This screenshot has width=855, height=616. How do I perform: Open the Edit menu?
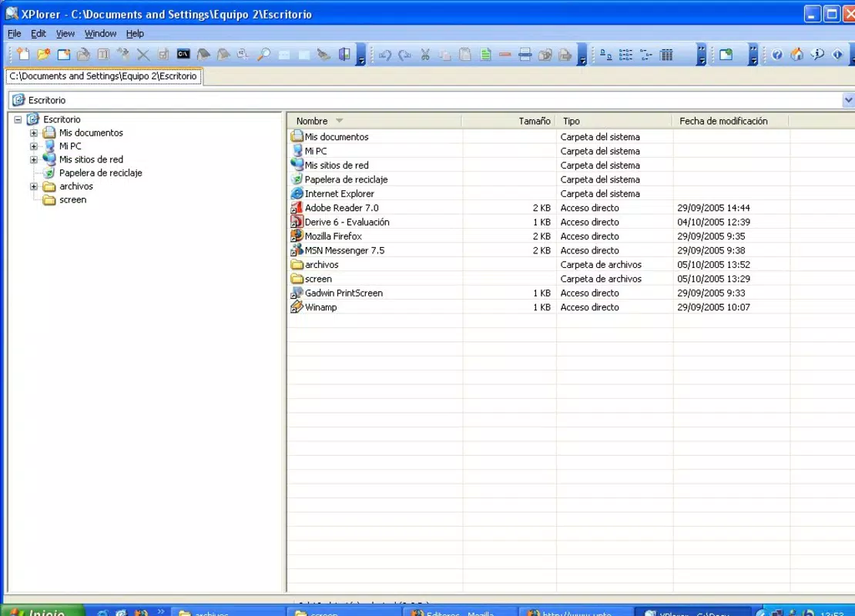pos(39,33)
